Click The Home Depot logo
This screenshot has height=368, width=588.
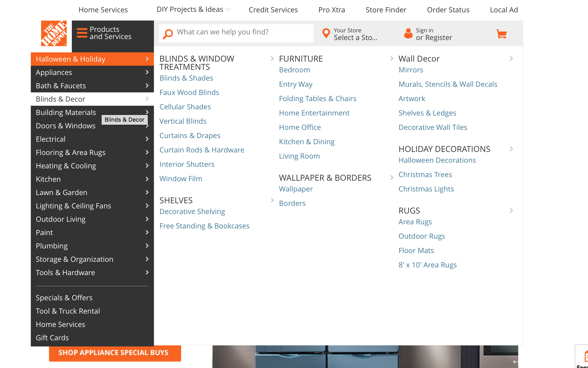coord(54,33)
